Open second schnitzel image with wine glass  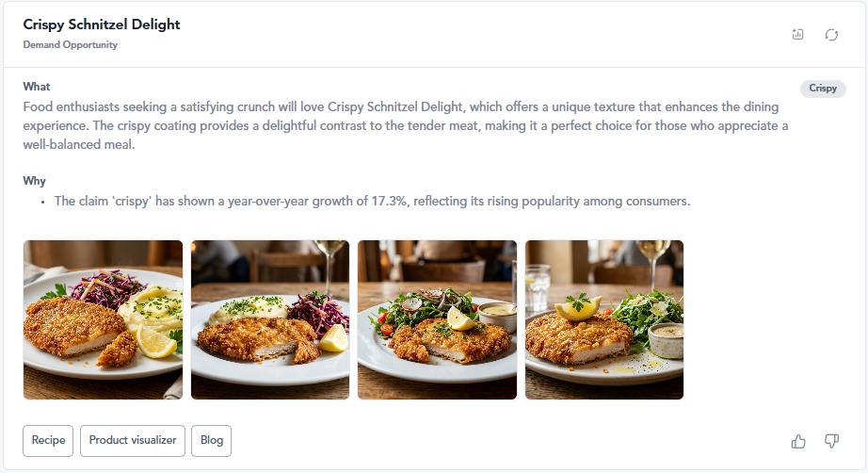click(x=270, y=319)
